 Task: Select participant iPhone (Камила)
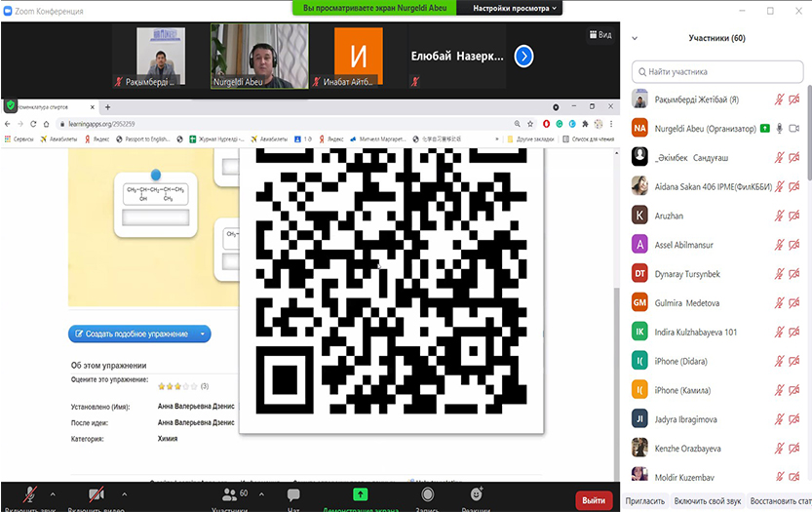click(x=716, y=390)
